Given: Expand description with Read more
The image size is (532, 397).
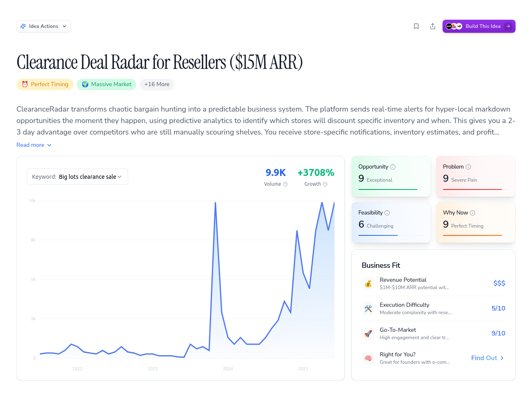Looking at the screenshot, I should coord(34,145).
